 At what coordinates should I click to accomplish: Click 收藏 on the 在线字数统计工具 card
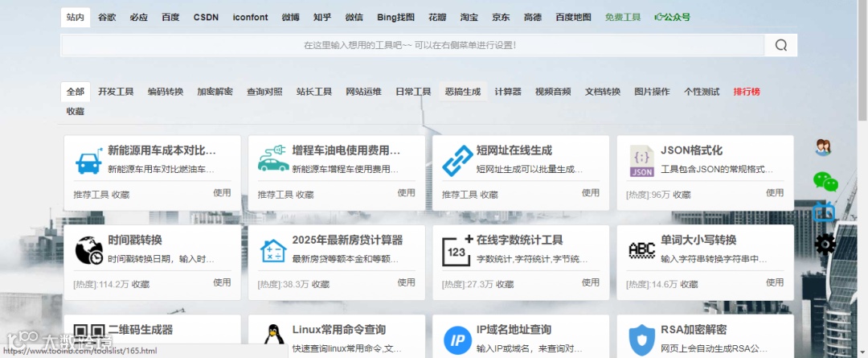tap(505, 284)
